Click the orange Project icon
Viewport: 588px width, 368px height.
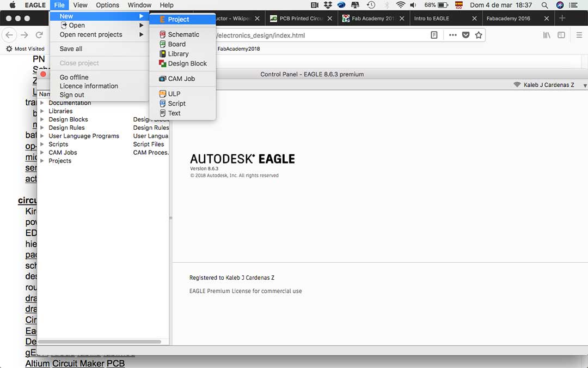coord(162,19)
